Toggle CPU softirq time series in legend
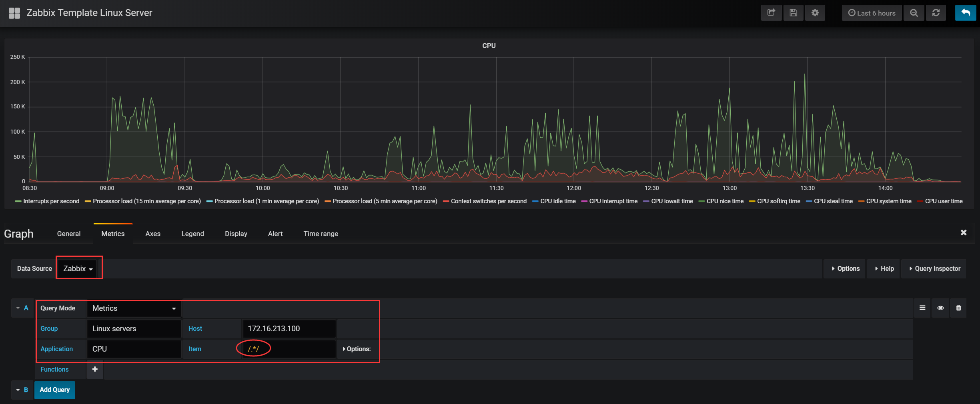The image size is (980, 404). [x=779, y=201]
